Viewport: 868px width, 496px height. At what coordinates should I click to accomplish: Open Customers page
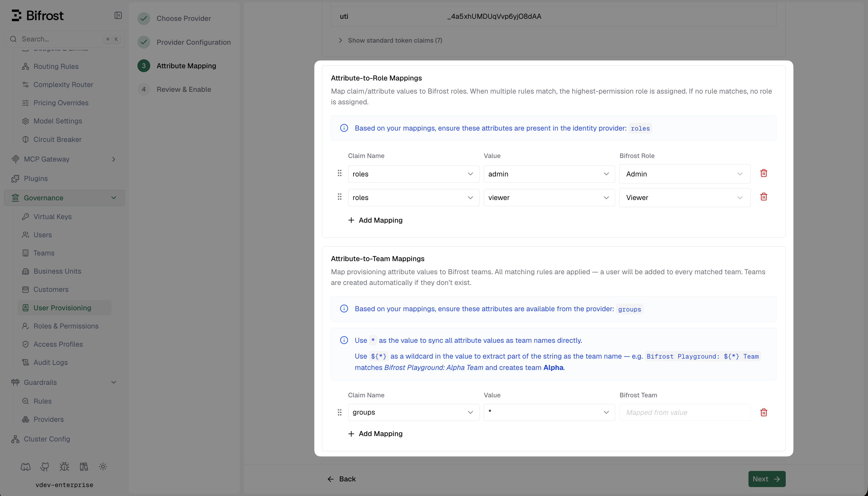coord(64,289)
